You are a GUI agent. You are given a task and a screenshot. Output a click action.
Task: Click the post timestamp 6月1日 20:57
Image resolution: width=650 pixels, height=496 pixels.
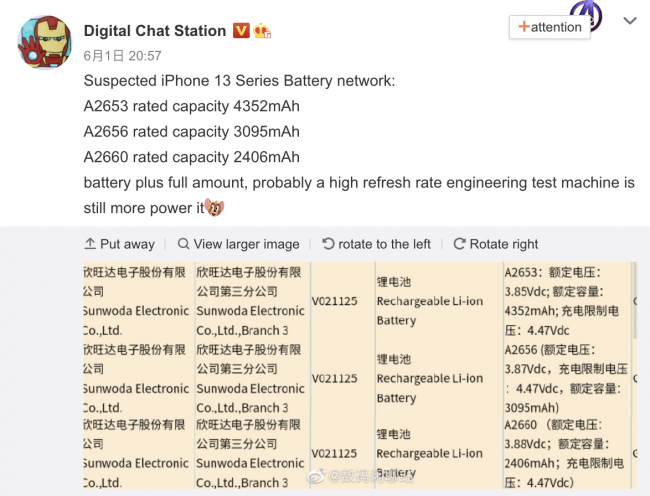point(122,56)
